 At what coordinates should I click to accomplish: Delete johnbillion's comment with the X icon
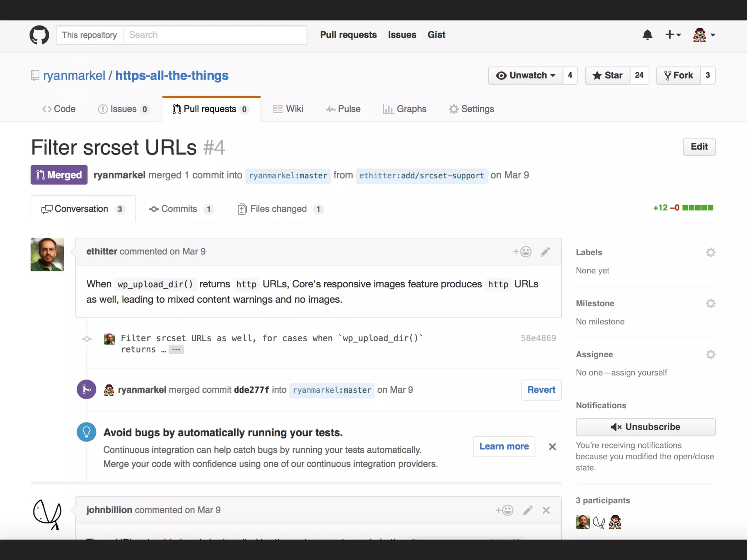pos(546,510)
